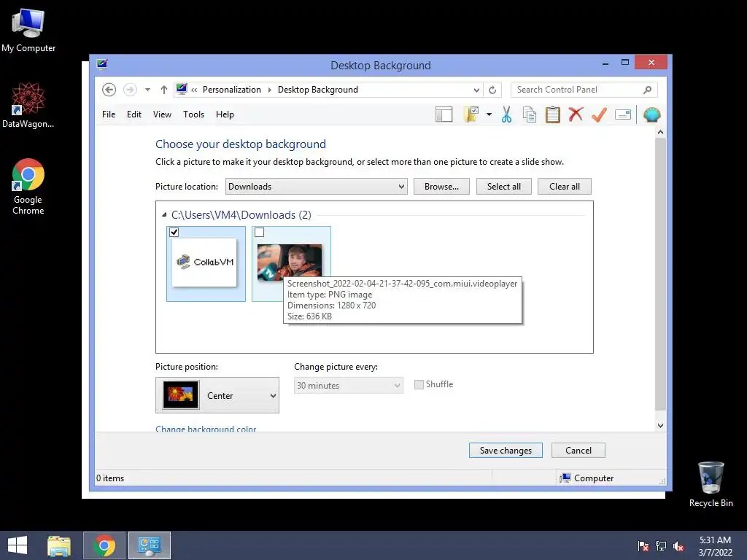This screenshot has height=560, width=747.
Task: Click the Clear all button
Action: [x=565, y=186]
